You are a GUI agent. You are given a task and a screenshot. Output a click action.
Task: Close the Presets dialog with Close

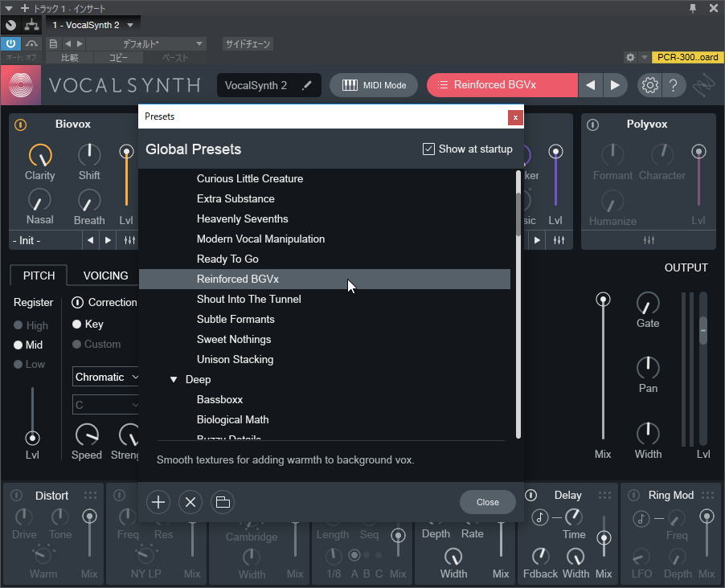[487, 502]
